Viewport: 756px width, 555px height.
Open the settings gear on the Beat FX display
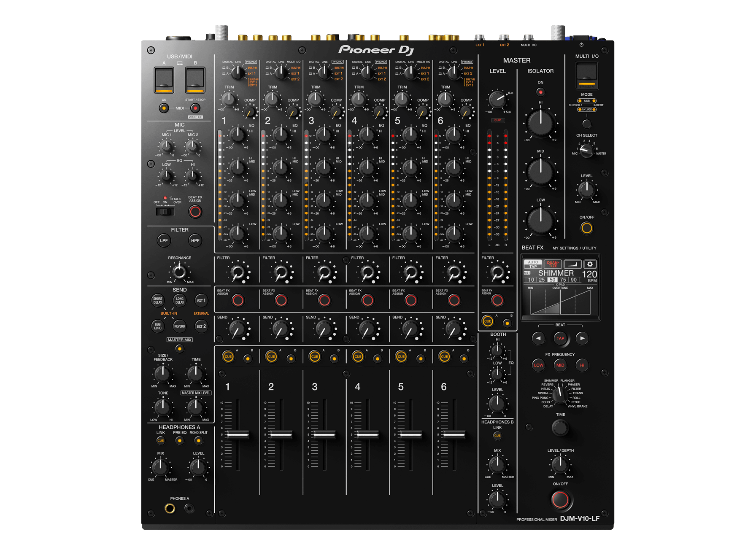[x=590, y=264]
